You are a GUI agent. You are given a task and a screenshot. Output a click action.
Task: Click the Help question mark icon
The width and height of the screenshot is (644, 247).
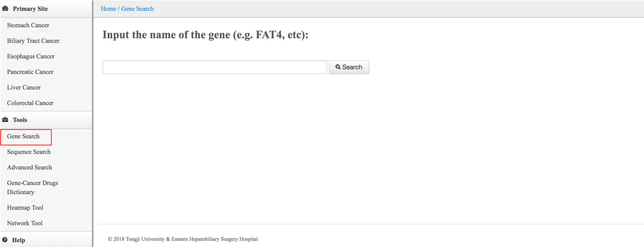tap(5, 240)
